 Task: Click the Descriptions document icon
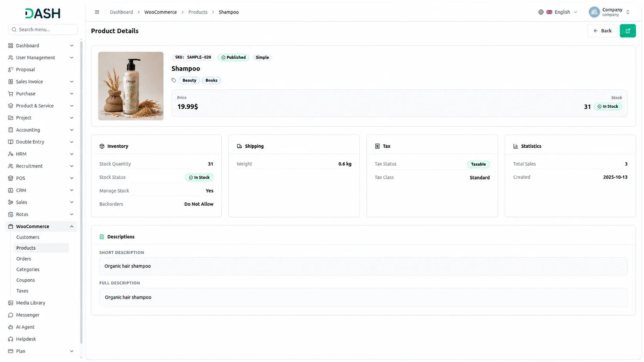102,237
